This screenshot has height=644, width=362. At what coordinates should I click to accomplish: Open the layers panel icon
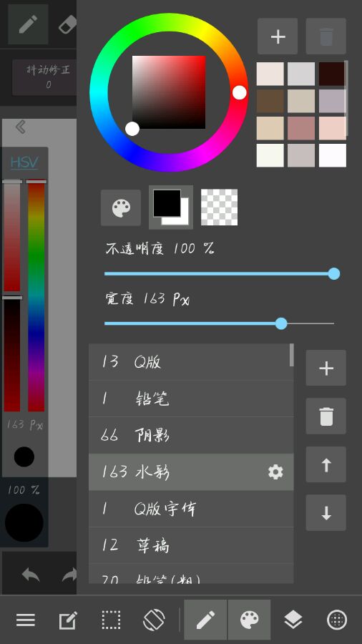pyautogui.click(x=293, y=620)
